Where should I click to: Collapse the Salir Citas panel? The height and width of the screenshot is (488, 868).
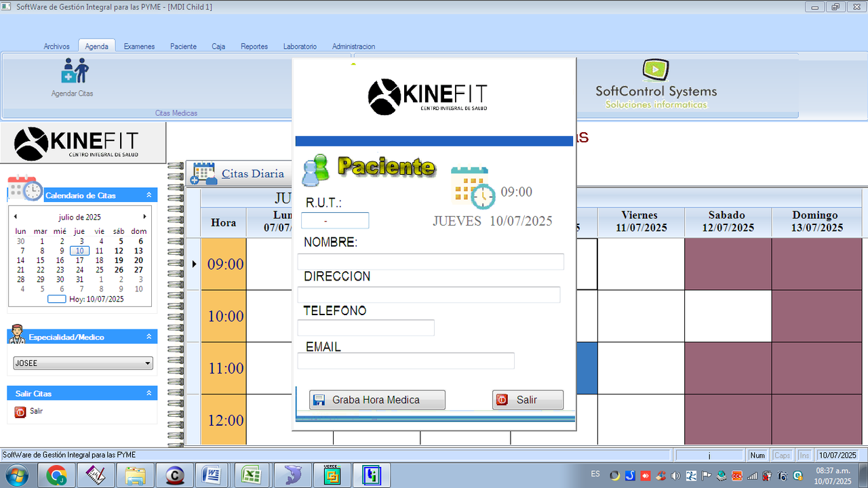(x=149, y=393)
